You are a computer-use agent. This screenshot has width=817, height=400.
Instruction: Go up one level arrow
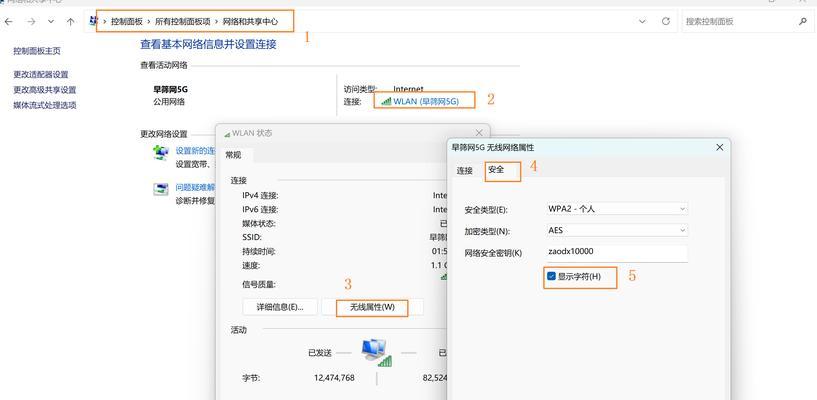coord(70,22)
